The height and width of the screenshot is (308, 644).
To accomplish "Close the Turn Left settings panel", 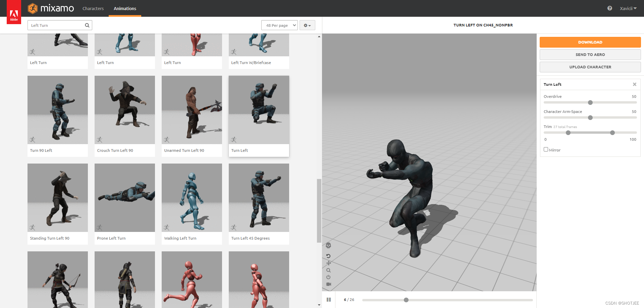I will click(634, 84).
